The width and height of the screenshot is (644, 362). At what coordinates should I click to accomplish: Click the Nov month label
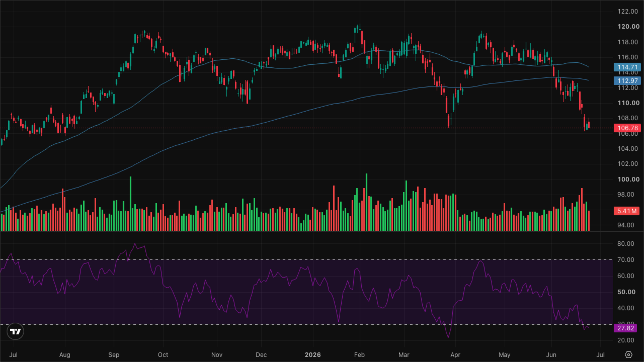pyautogui.click(x=217, y=355)
